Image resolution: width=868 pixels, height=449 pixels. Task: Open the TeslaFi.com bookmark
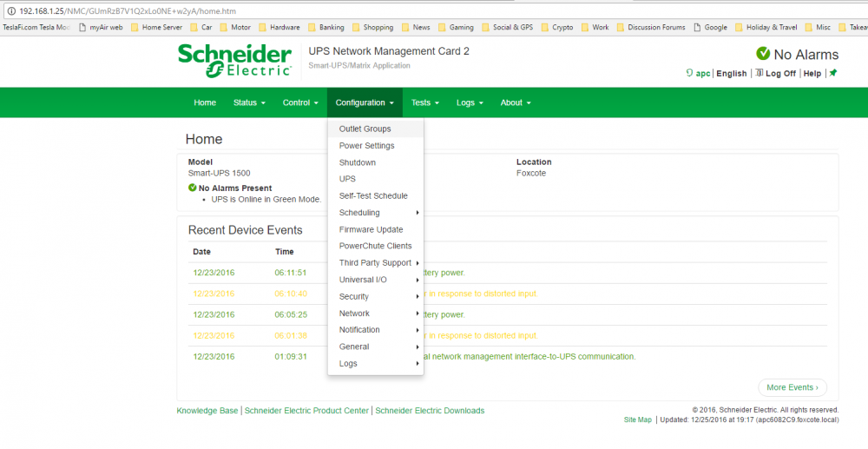click(36, 27)
